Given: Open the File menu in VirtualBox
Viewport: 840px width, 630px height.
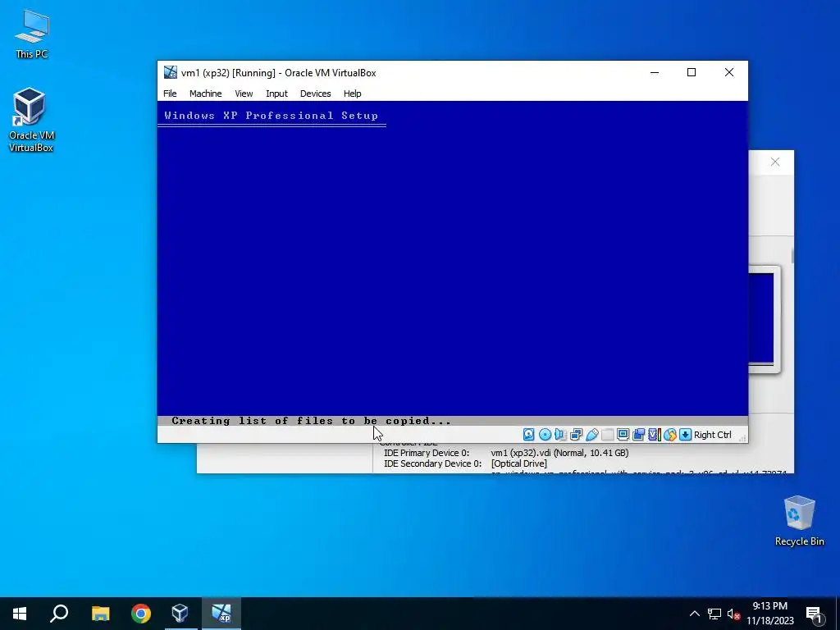Looking at the screenshot, I should 170,94.
